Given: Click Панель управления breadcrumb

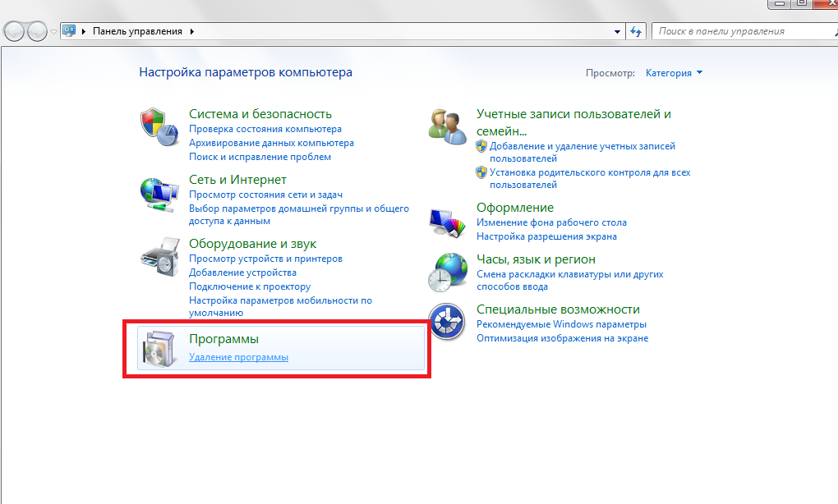Looking at the screenshot, I should tap(137, 31).
